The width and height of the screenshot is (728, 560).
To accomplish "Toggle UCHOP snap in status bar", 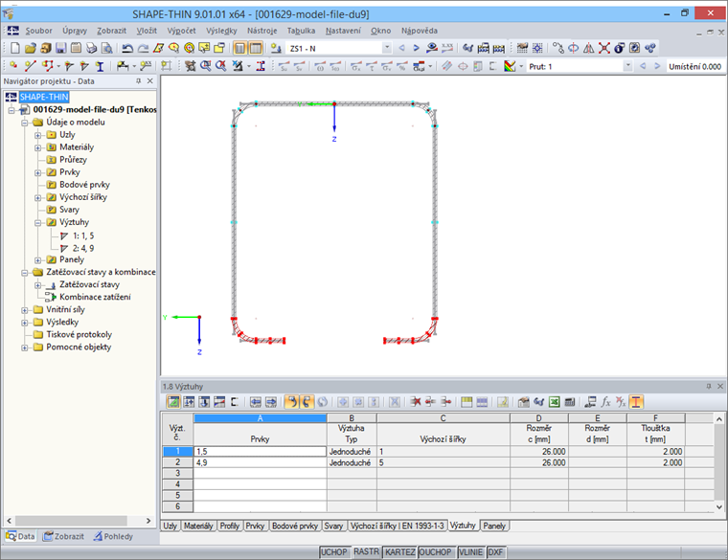I will click(x=333, y=552).
